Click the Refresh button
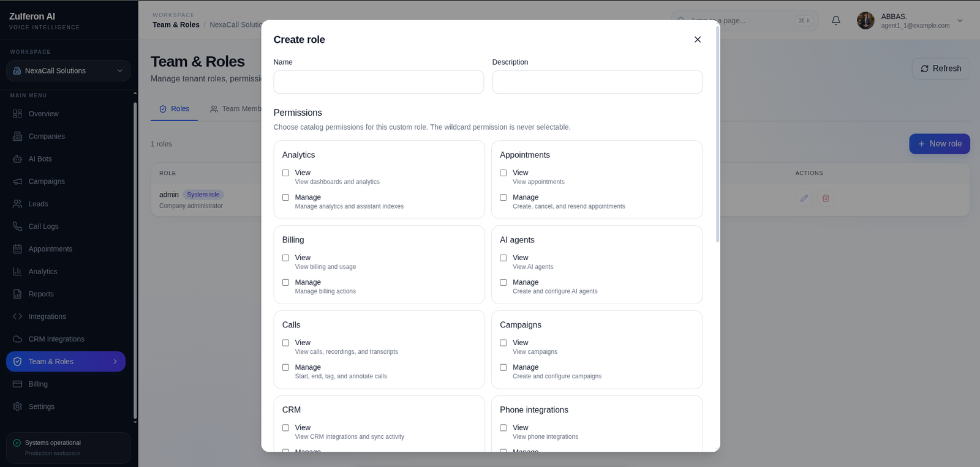Screen dimensions: 980x467 (x=941, y=69)
